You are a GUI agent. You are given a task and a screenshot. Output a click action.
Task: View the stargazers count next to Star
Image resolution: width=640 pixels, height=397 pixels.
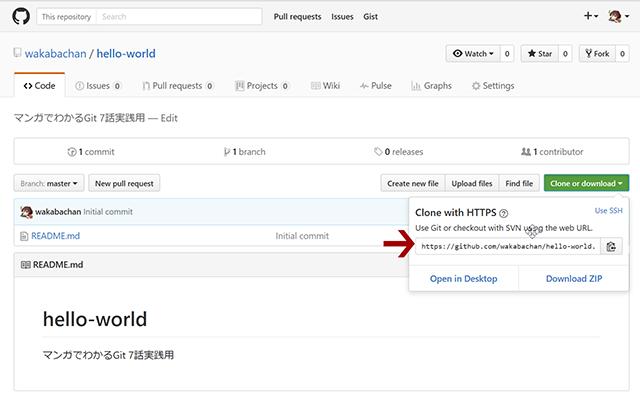coord(565,53)
